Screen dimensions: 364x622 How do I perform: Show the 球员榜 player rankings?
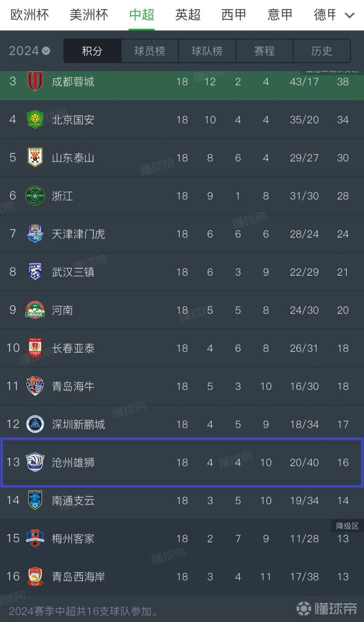[150, 51]
